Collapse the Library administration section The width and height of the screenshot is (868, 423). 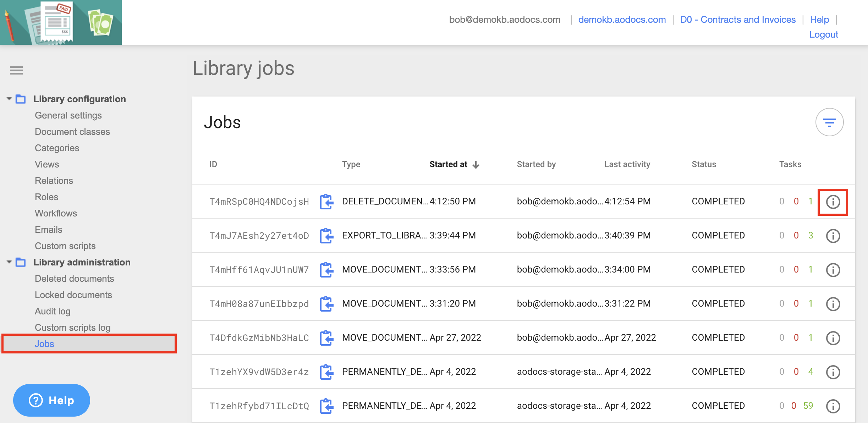tap(9, 262)
